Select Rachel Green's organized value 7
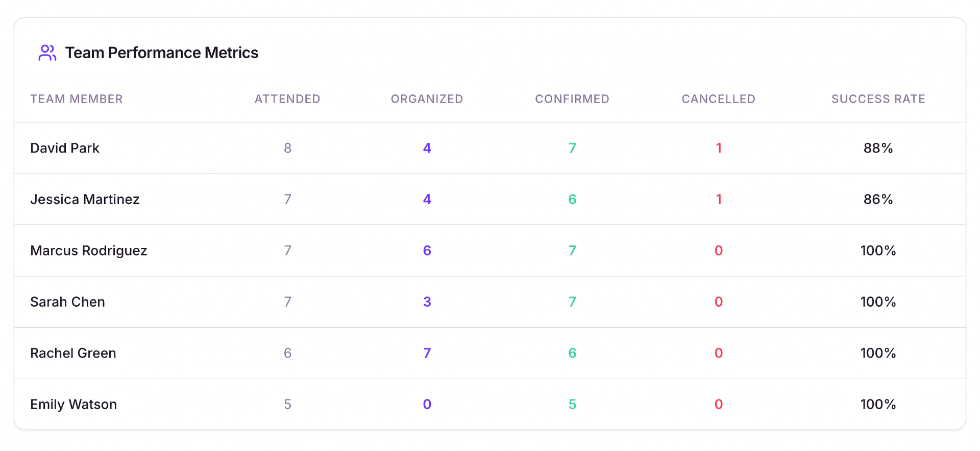This screenshot has width=980, height=451. pos(427,353)
